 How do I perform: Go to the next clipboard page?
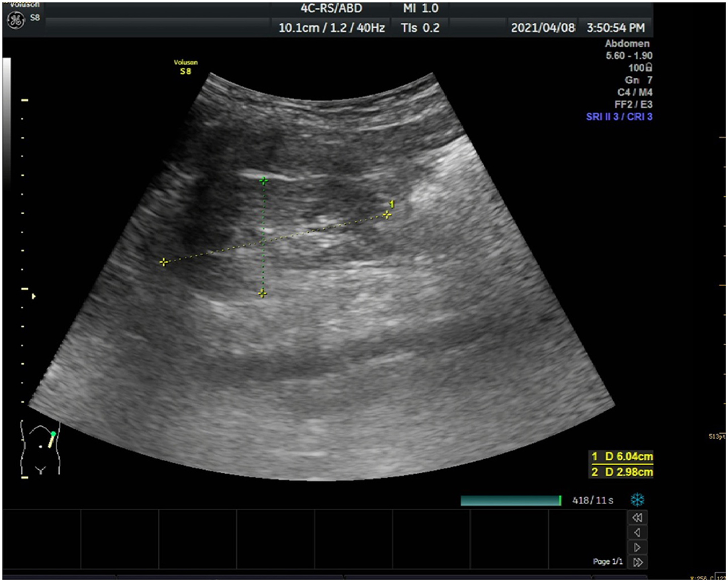tap(637, 547)
